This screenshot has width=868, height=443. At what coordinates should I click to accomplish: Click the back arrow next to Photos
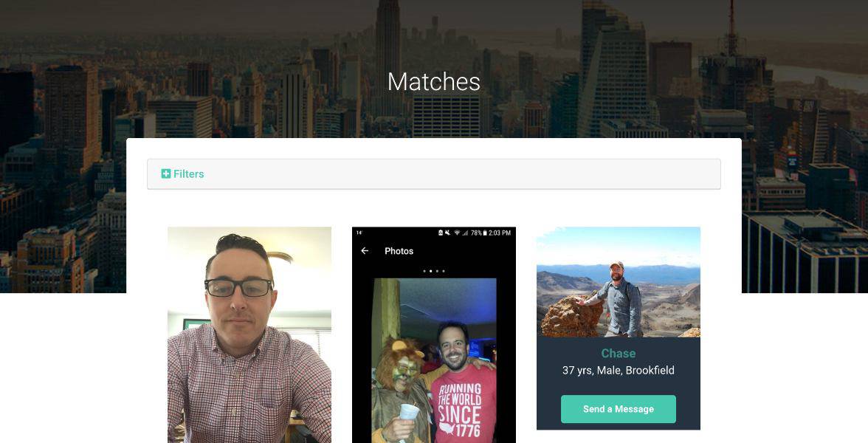[365, 251]
